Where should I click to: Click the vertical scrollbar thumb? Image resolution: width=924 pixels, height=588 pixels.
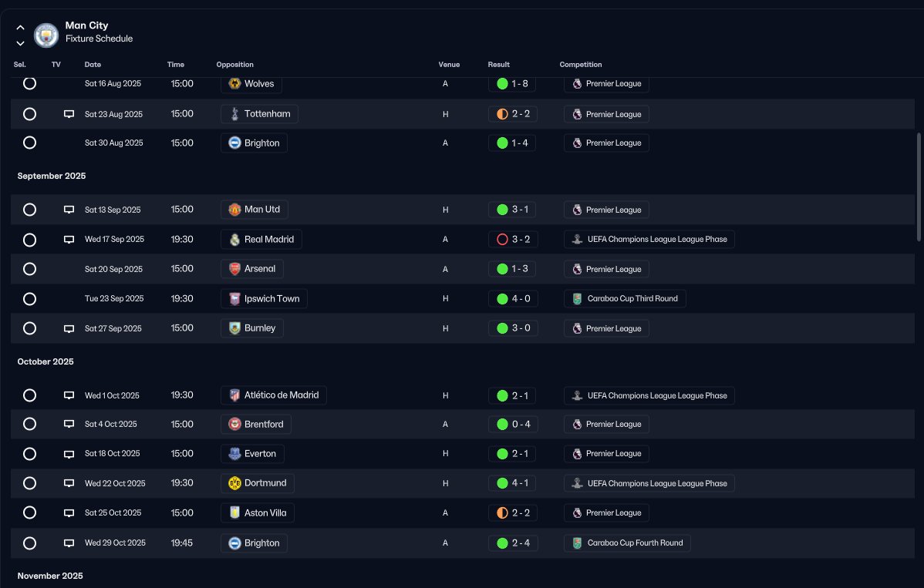click(x=919, y=187)
